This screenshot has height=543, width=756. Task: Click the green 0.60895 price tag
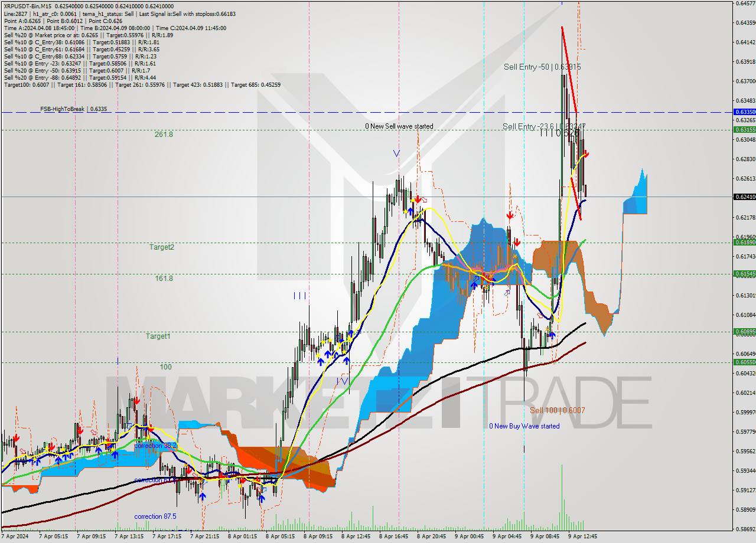point(745,332)
